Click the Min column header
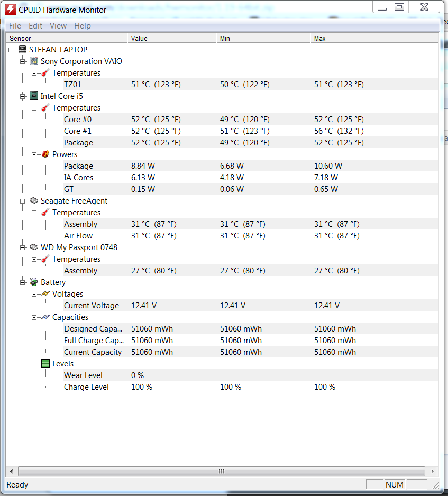 (263, 38)
